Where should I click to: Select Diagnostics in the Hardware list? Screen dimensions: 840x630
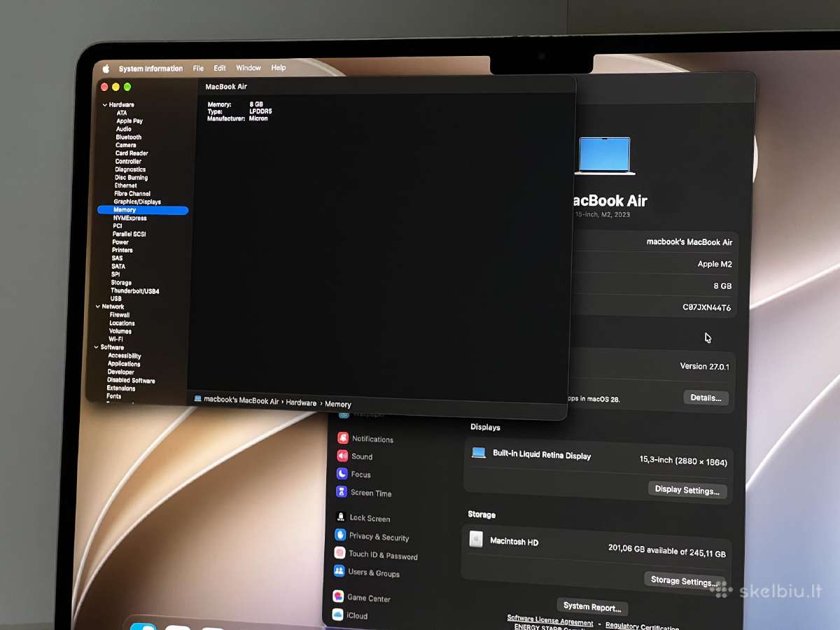pyautogui.click(x=130, y=169)
